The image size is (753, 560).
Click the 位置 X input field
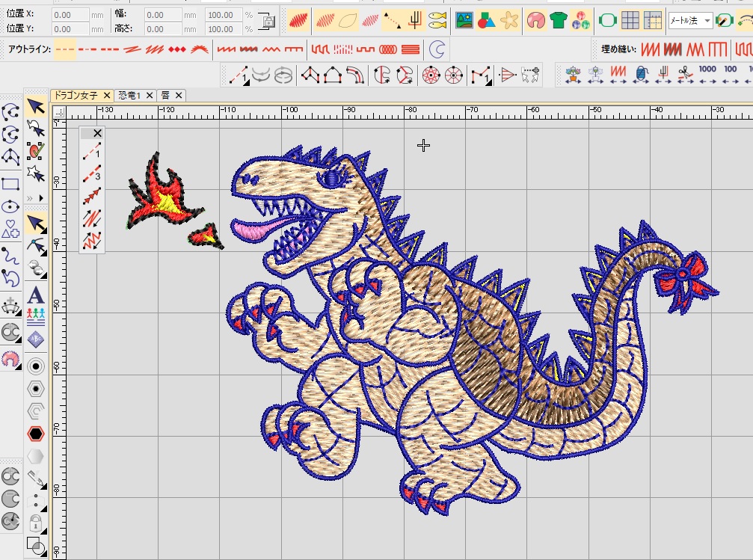tap(70, 15)
